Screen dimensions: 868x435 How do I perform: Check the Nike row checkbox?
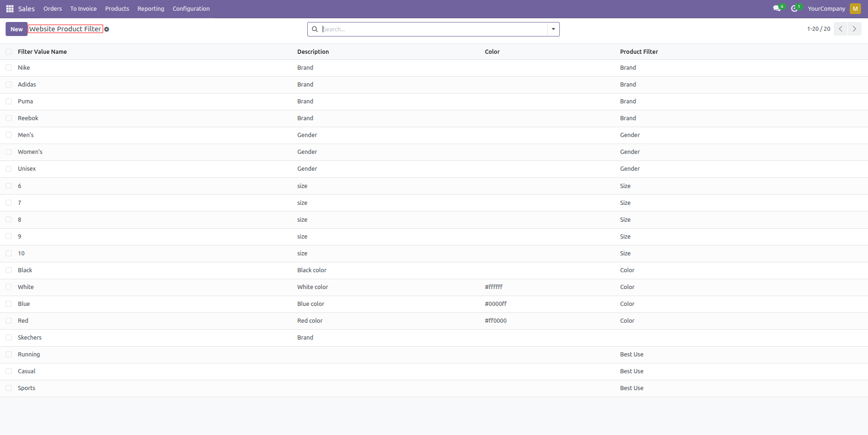(9, 68)
